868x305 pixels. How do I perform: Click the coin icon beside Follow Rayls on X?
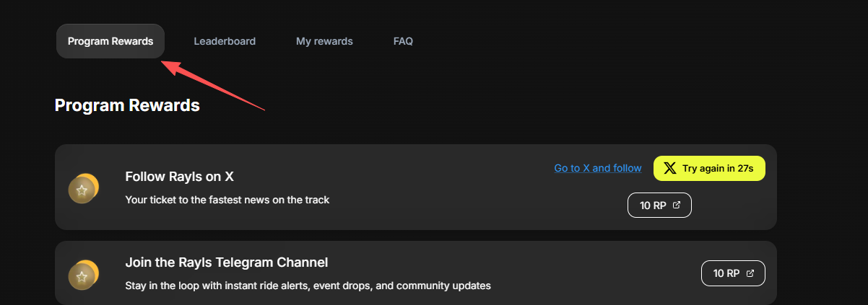click(83, 189)
